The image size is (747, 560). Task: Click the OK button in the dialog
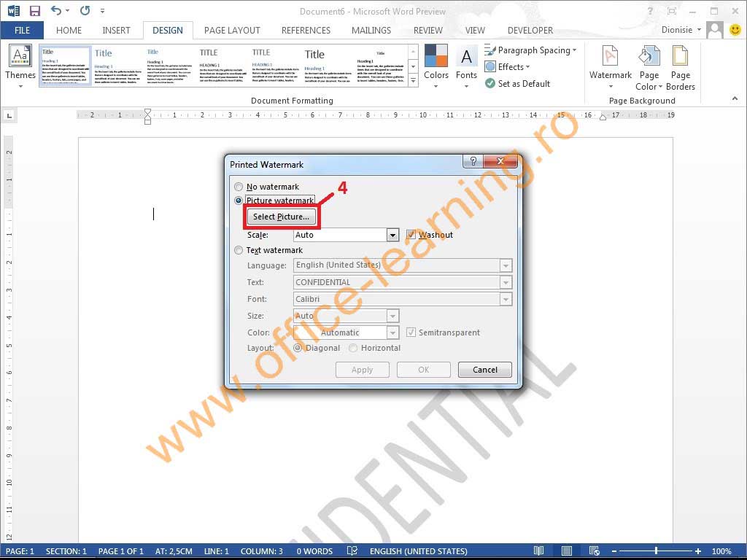(x=424, y=370)
